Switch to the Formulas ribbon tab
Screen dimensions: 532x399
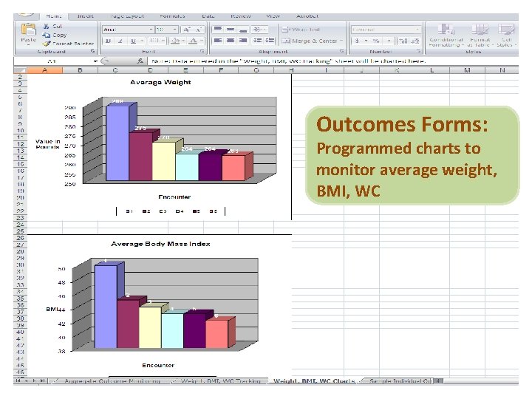click(172, 16)
